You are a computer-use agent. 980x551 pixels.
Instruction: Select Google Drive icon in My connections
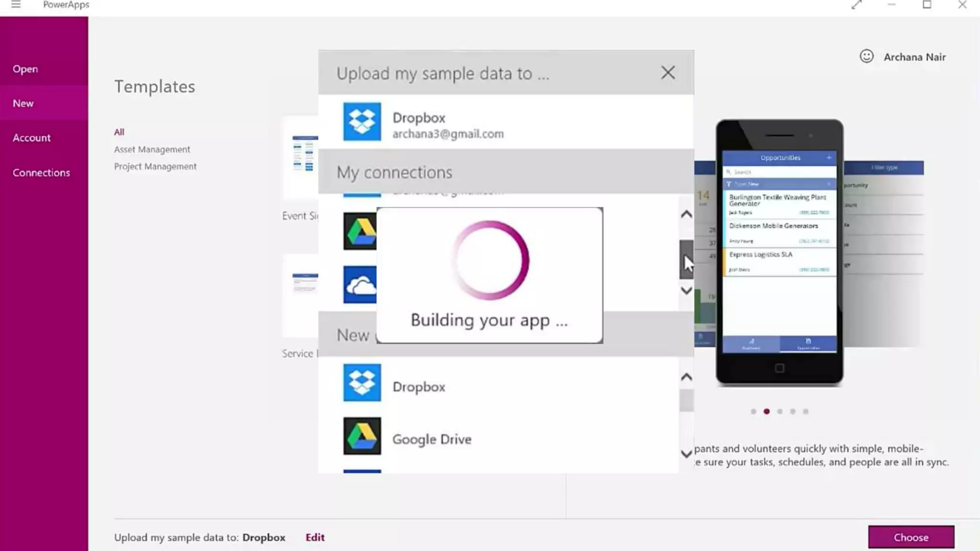(x=360, y=231)
